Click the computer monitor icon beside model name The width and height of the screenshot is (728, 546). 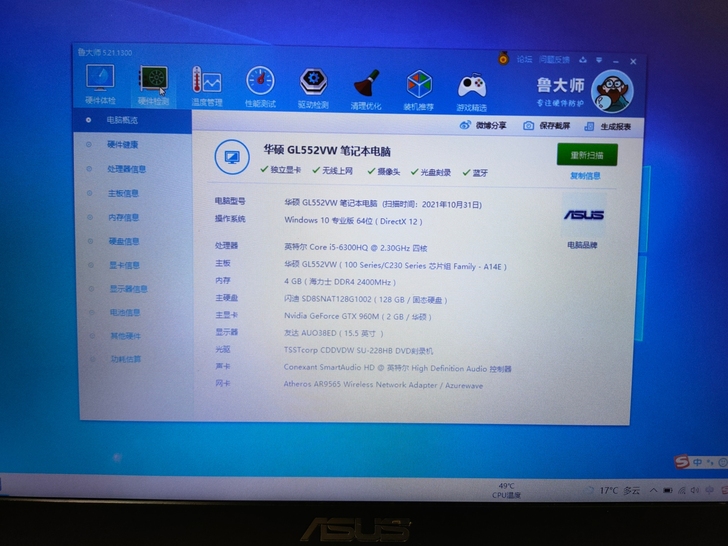point(232,157)
